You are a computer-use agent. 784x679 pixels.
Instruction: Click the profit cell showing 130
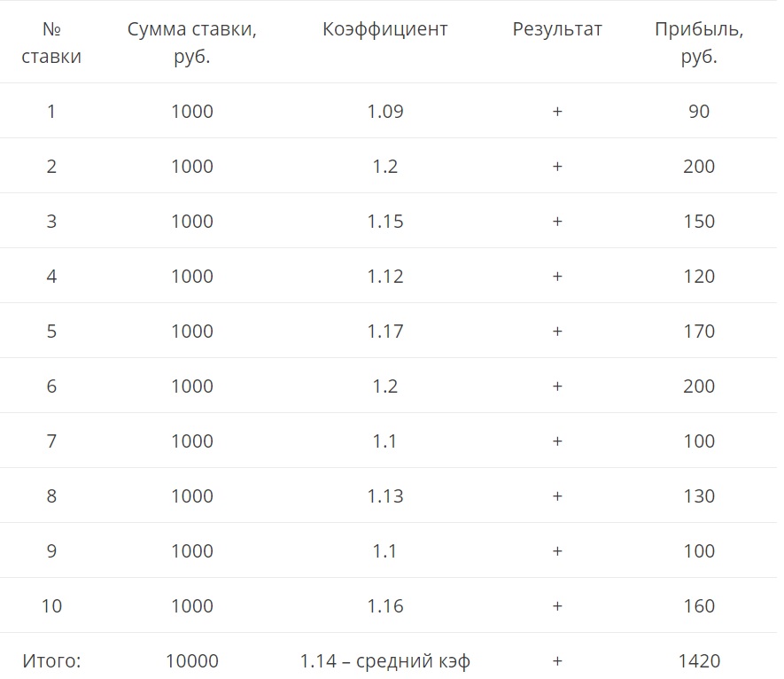click(x=699, y=496)
